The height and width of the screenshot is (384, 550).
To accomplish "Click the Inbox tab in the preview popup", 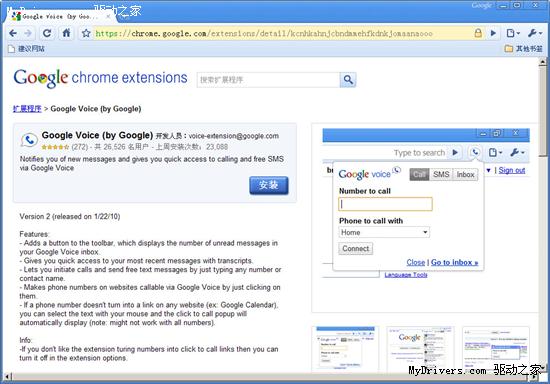I will point(465,174).
